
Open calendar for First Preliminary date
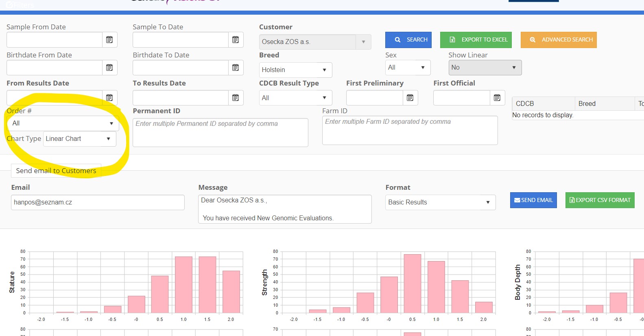pos(410,98)
